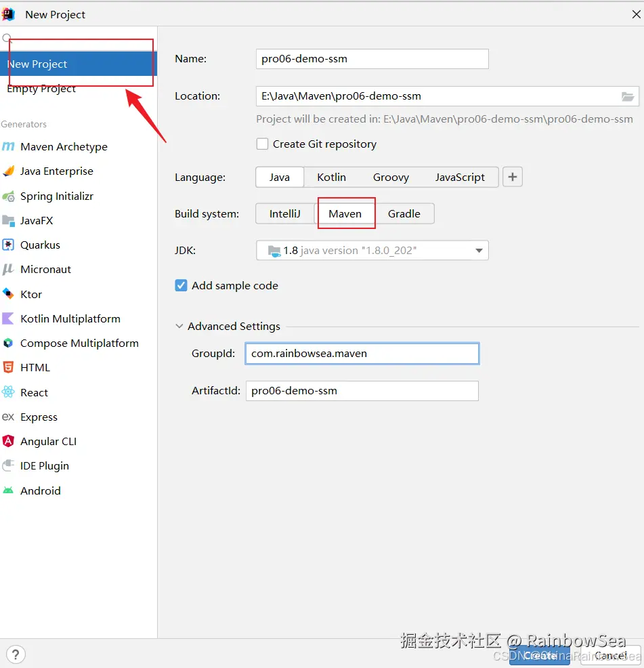Click the Location path field
The image size is (644, 668).
click(x=447, y=96)
